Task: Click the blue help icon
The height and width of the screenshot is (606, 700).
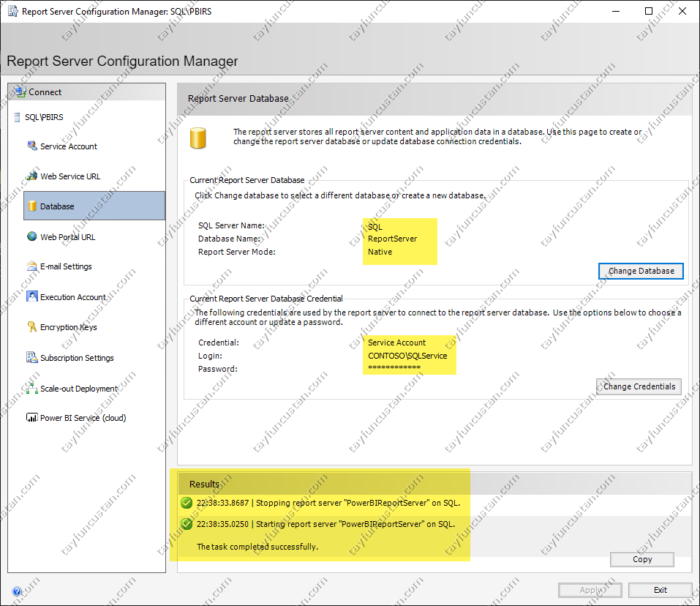Action: tap(17, 591)
